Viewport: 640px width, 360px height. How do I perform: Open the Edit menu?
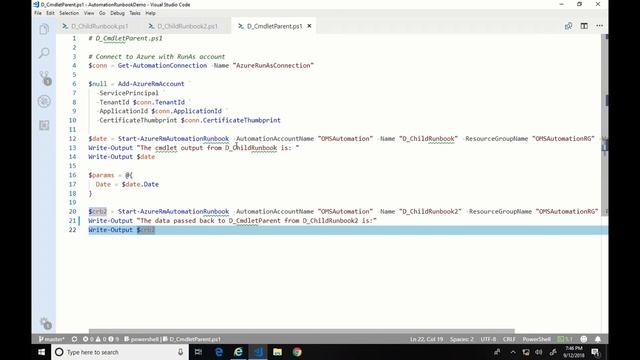click(x=50, y=13)
